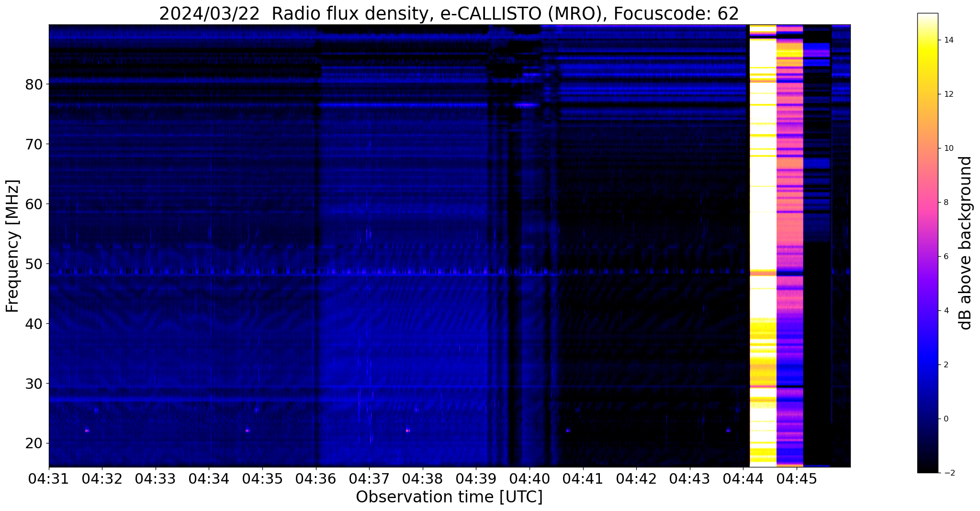Click the 50 MHz frequency tick label
Viewport: 980px width, 511px height.
click(x=34, y=264)
